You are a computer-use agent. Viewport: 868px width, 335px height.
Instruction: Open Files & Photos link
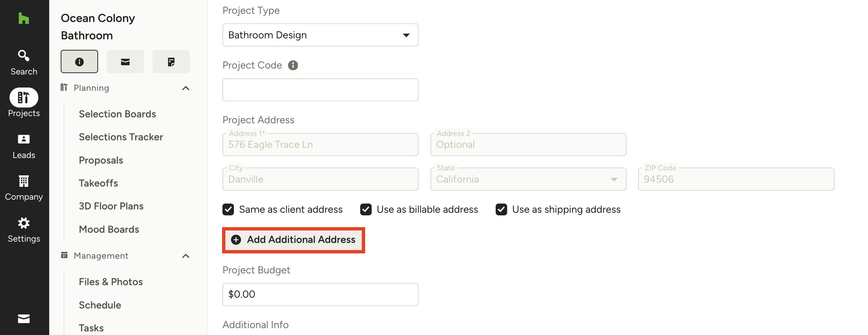(111, 282)
